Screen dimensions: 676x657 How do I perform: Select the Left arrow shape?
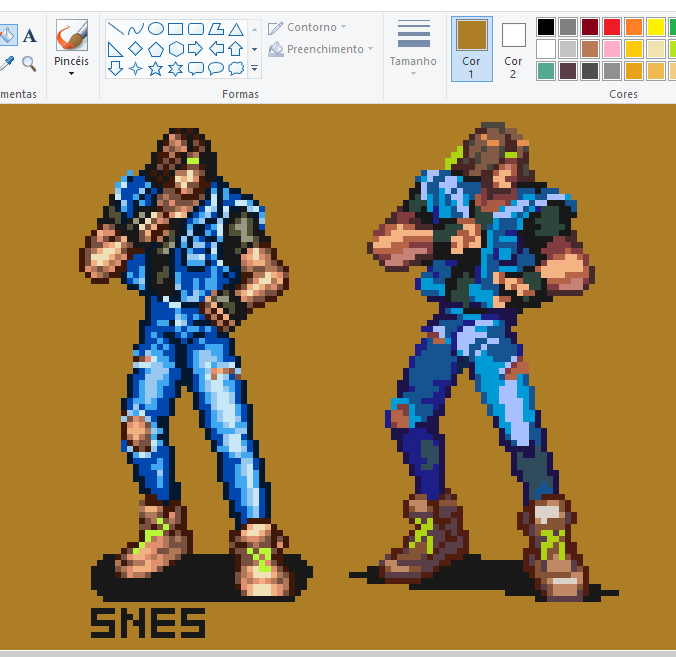coord(216,49)
